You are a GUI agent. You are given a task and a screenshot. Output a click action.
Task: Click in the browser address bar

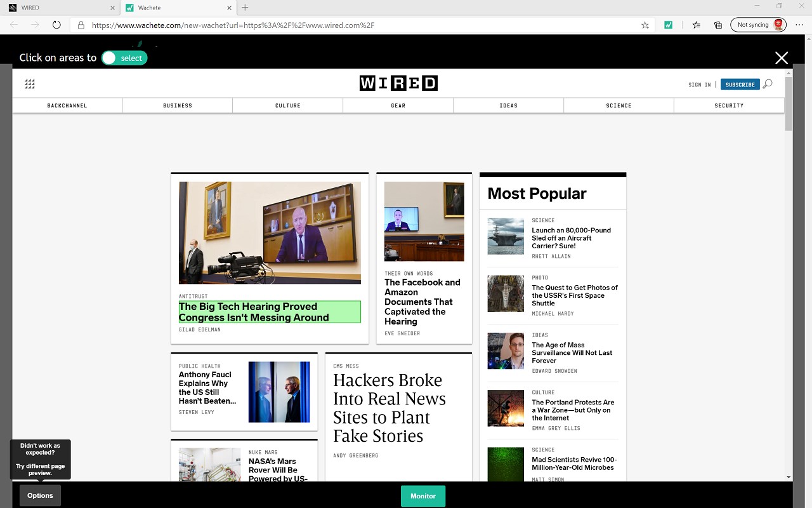[x=362, y=25]
